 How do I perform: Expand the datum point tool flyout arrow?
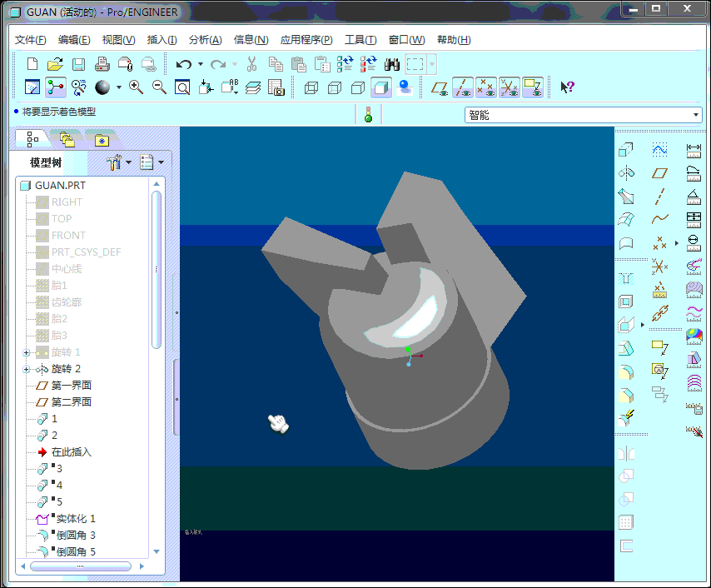(677, 243)
